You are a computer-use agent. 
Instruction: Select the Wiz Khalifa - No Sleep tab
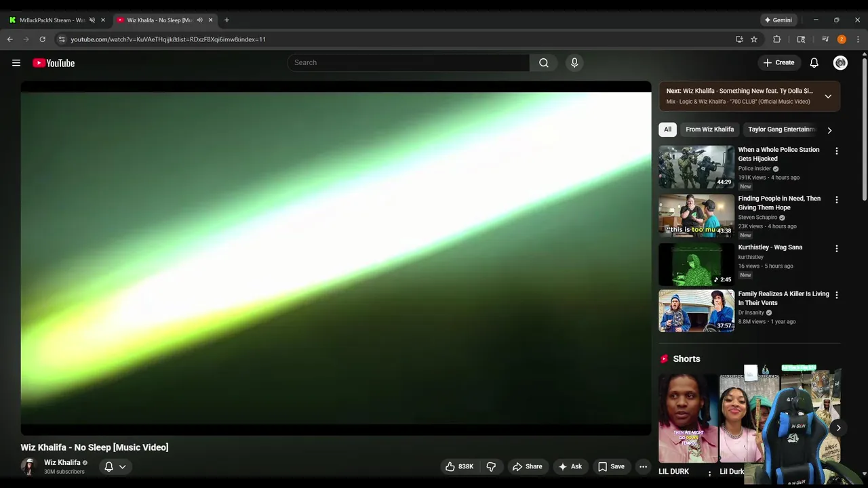159,20
